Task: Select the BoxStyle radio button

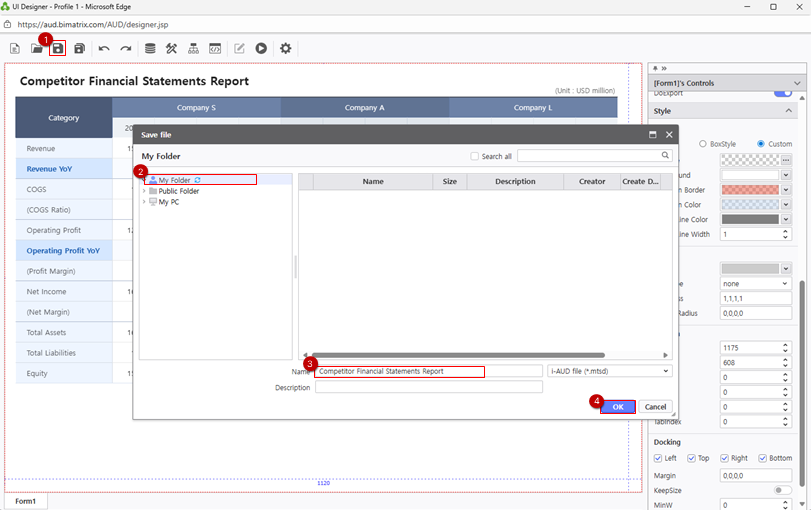Action: 703,144
